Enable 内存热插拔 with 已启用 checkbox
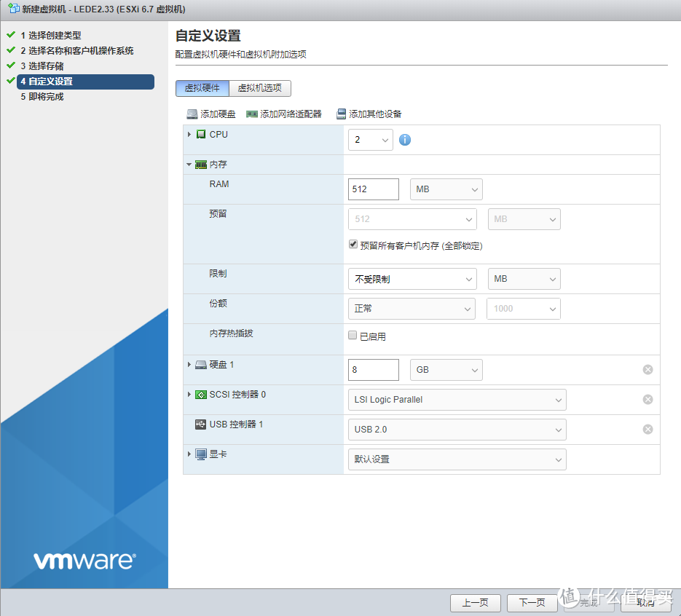The width and height of the screenshot is (681, 616). pyautogui.click(x=353, y=335)
